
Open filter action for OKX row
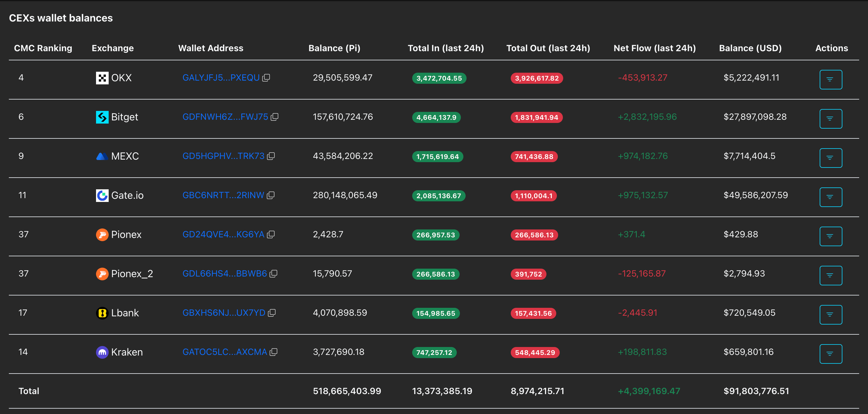(x=830, y=80)
